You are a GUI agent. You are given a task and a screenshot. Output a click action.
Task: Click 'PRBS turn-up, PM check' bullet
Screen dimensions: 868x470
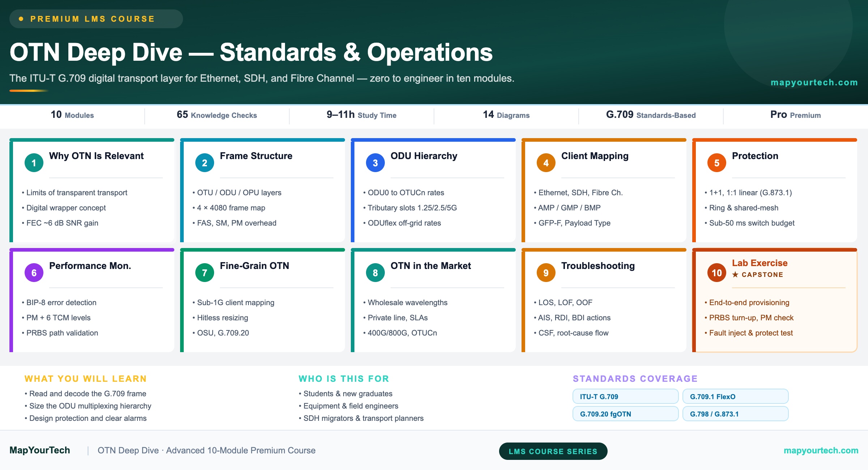[x=749, y=318]
